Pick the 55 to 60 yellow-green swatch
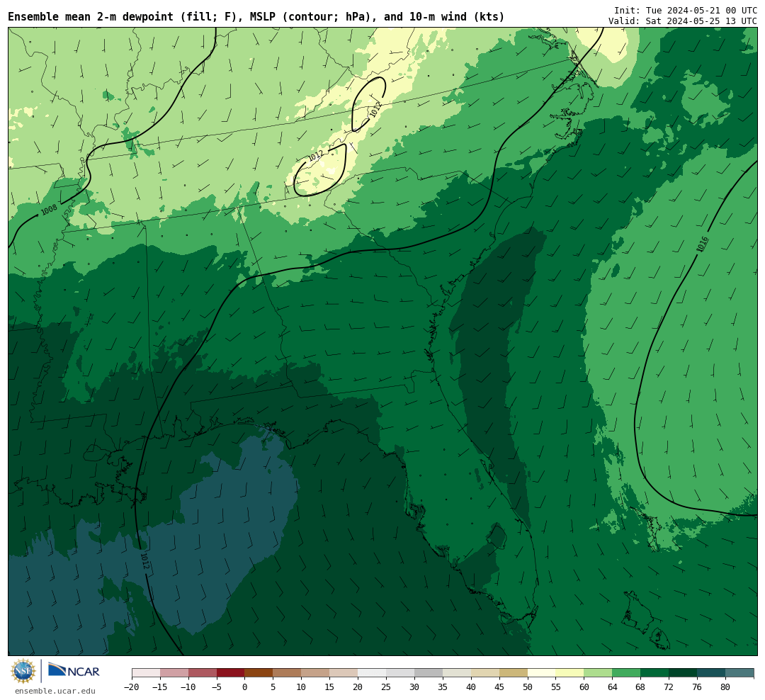Screen dimensions: 765x700 (x=570, y=673)
